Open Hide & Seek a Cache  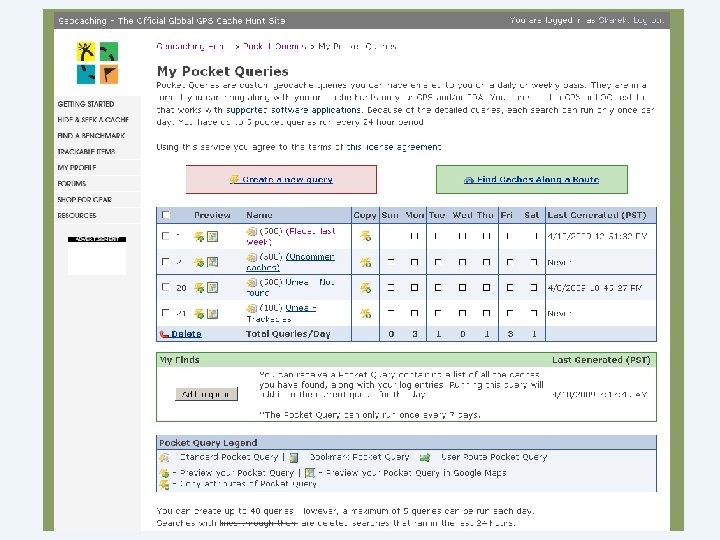click(x=93, y=120)
